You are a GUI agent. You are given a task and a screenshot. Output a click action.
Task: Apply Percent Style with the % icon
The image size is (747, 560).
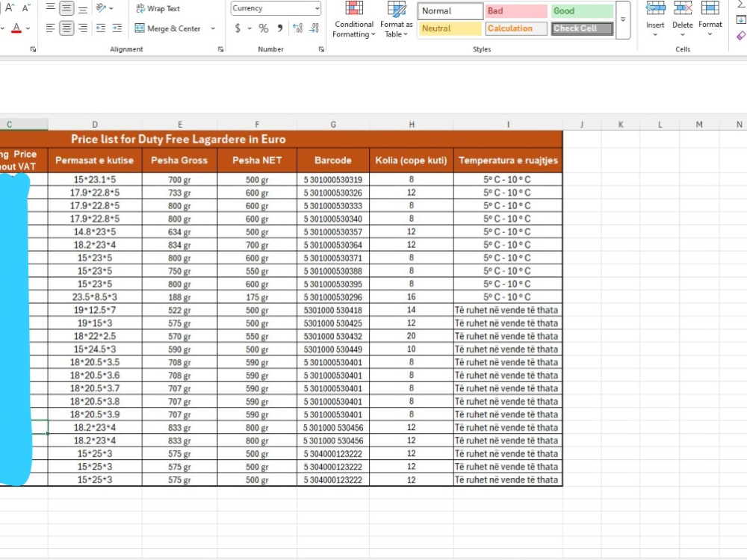(264, 28)
